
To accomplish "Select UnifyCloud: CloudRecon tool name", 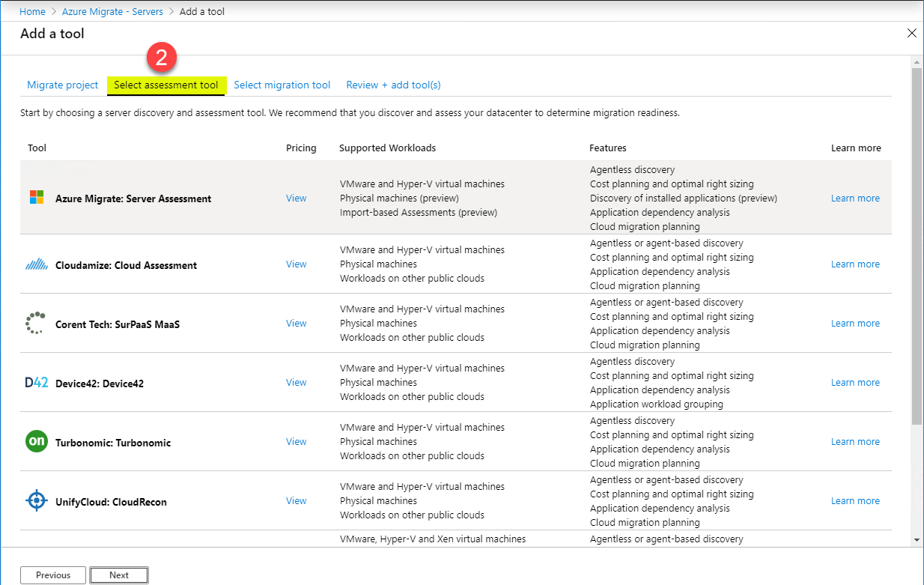I will pos(111,502).
